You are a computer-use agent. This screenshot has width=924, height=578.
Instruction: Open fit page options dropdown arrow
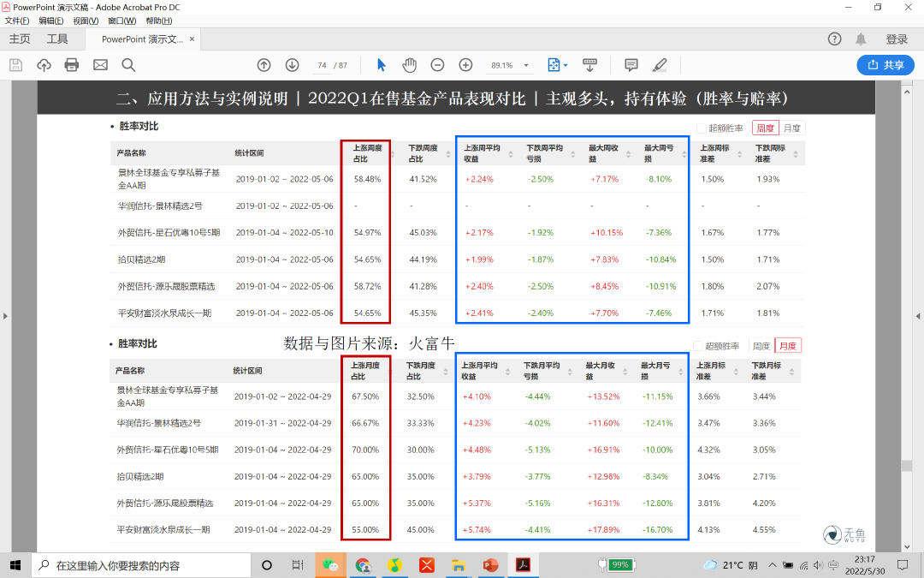(x=566, y=65)
